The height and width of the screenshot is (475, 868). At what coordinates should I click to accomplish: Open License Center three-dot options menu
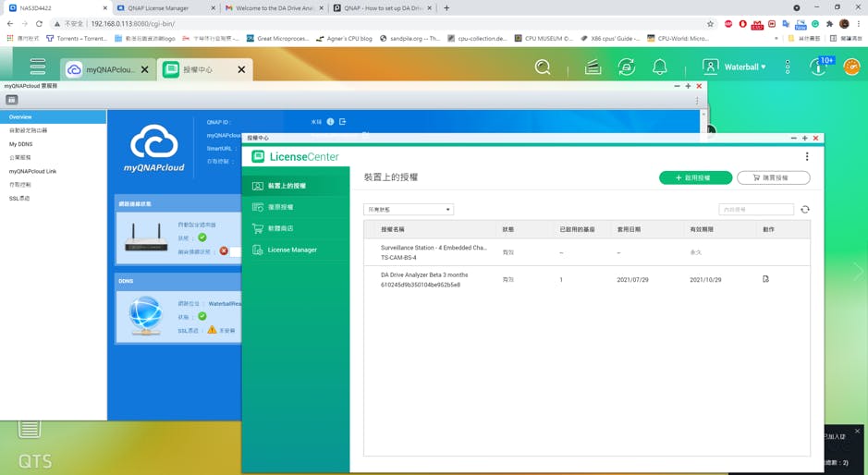(x=807, y=157)
